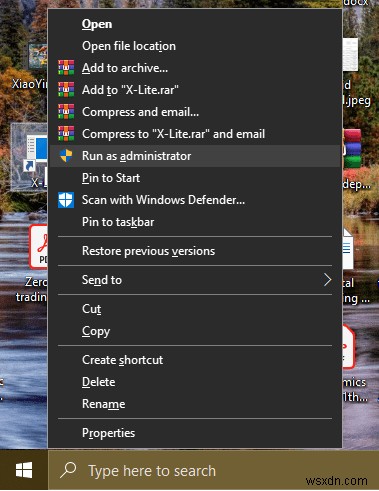Choose Compress to "X-Lite.rar" and email
The image size is (379, 491).
195,134
